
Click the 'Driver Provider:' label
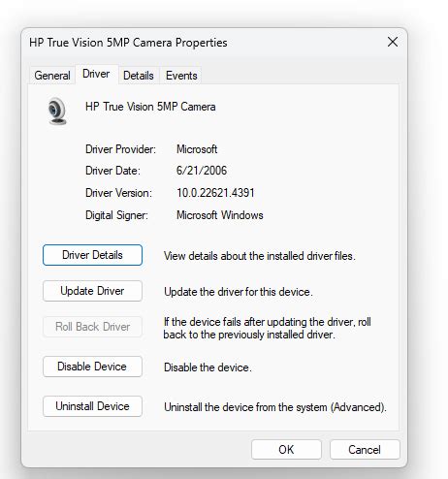pyautogui.click(x=120, y=149)
